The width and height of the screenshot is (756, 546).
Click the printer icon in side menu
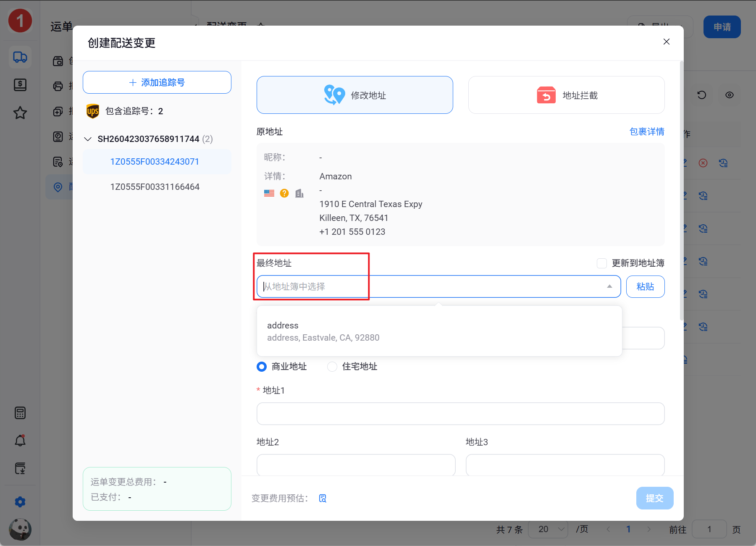(58, 86)
